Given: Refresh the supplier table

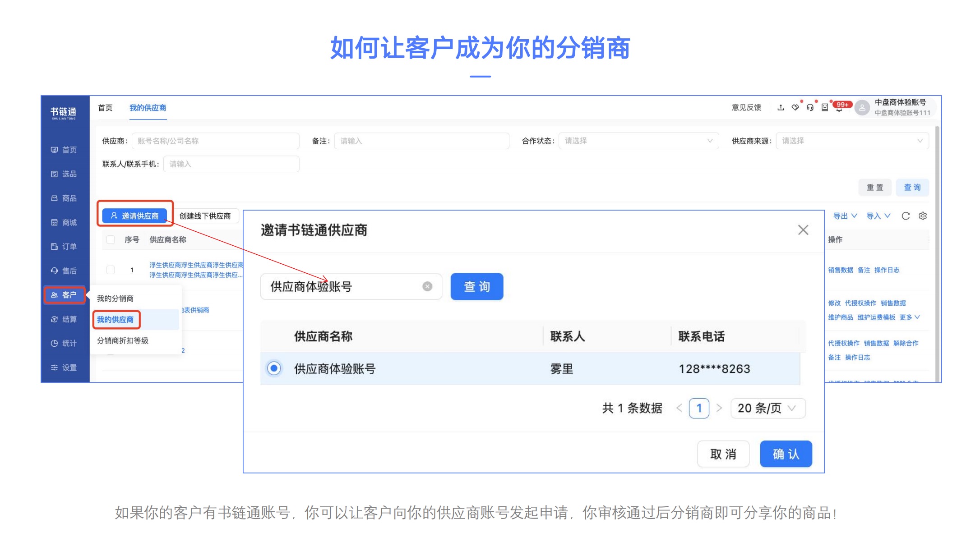Looking at the screenshot, I should (906, 216).
